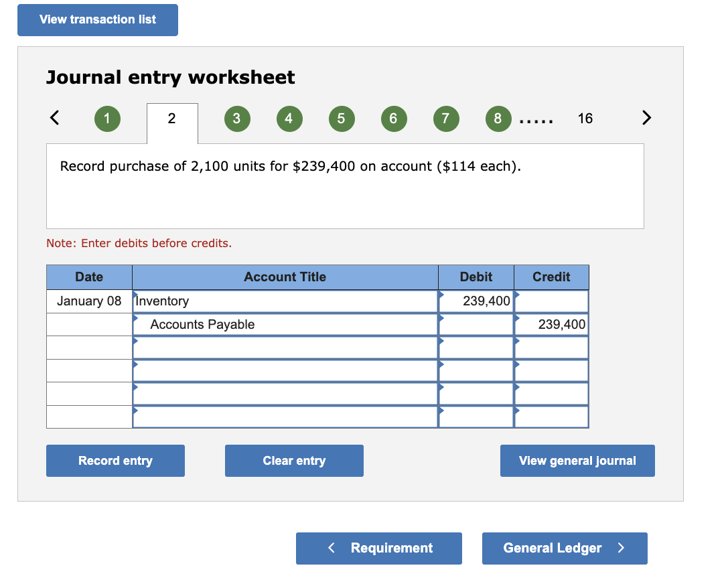
Task: Select journal entry 6 circle
Action: (394, 119)
